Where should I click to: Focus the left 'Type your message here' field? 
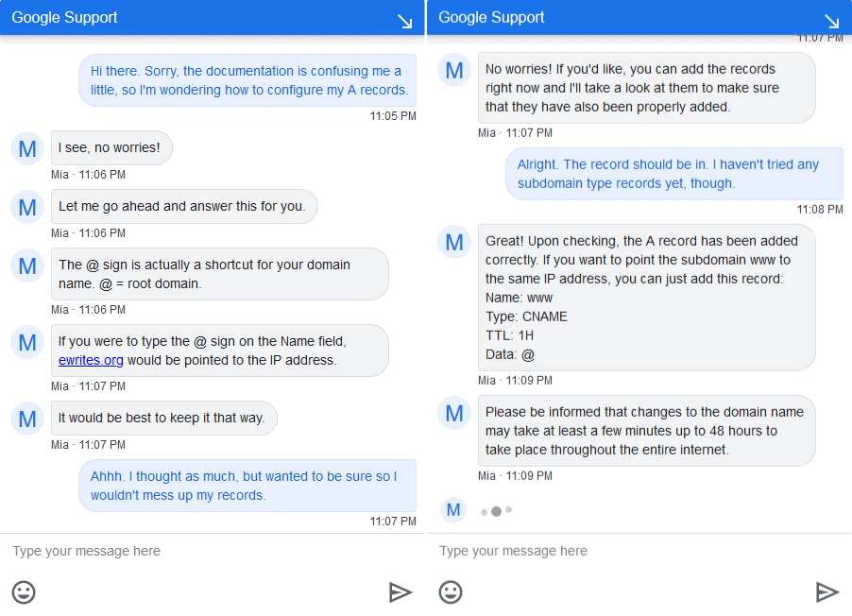click(x=212, y=551)
